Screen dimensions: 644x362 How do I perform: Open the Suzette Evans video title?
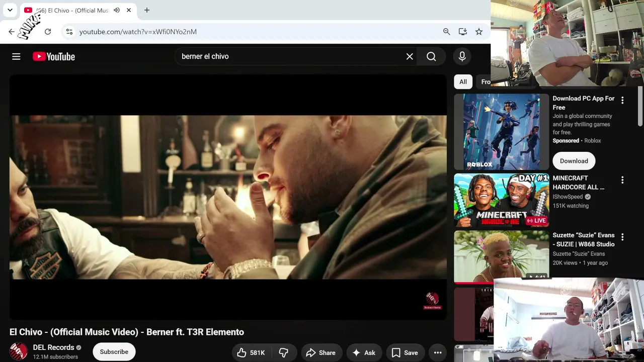[584, 240]
